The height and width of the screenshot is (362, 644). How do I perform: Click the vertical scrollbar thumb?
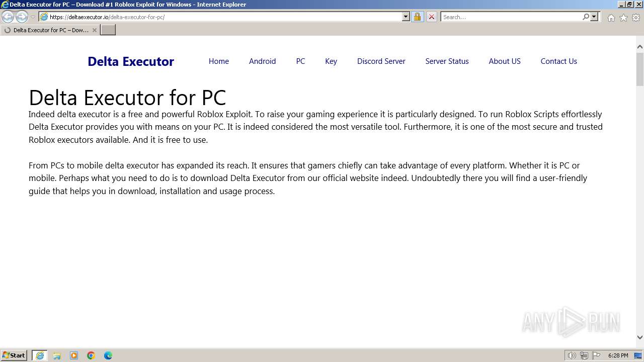point(640,68)
